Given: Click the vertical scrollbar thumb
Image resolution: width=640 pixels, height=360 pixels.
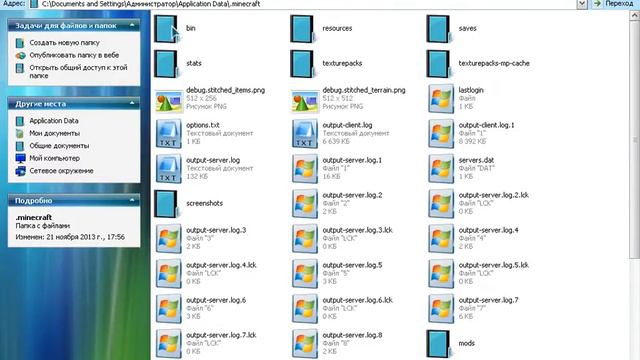Looking at the screenshot, I should (635, 139).
